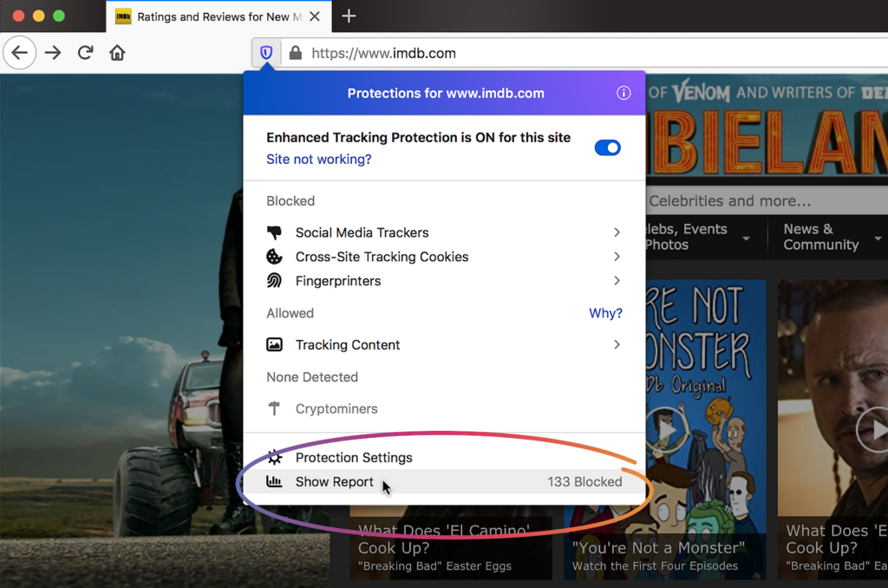Image resolution: width=888 pixels, height=588 pixels.
Task: Click the padlock site security icon
Action: click(x=295, y=53)
